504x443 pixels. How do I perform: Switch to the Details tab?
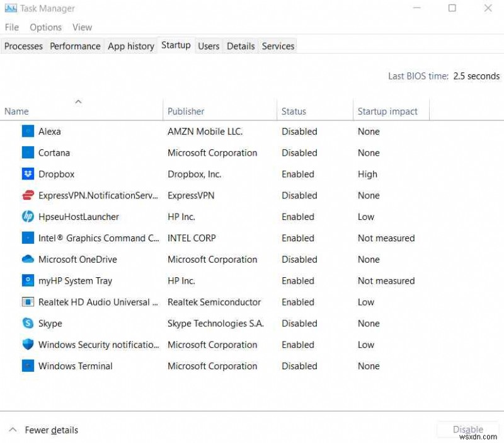(x=241, y=46)
